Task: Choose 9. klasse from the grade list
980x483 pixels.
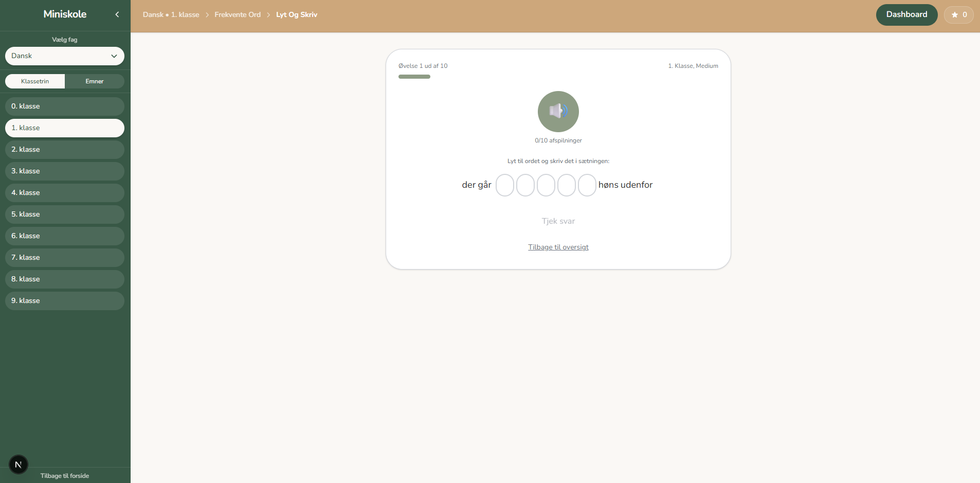Action: click(x=65, y=301)
